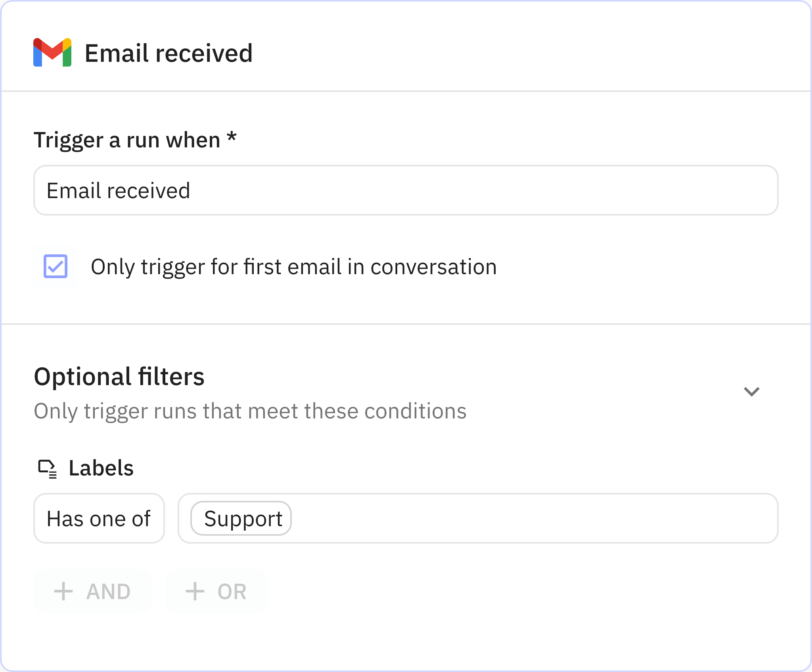Click the Gmail logo icon
Screen dimensions: 812x672
tap(52, 52)
